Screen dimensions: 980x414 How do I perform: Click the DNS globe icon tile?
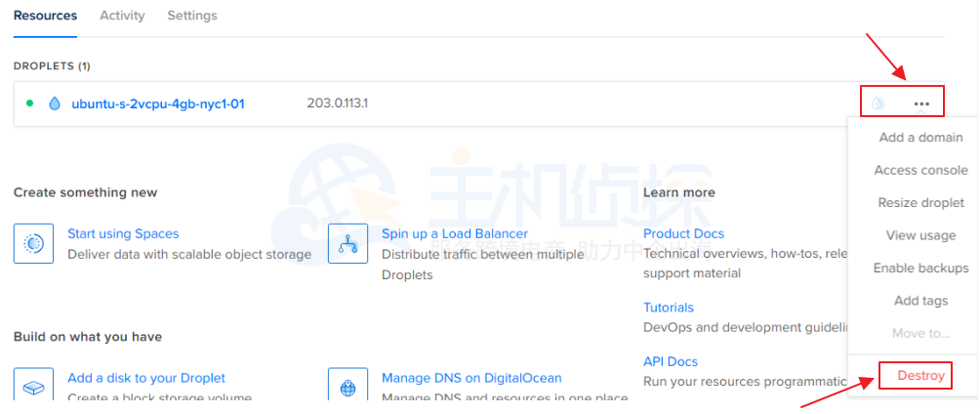click(x=347, y=386)
